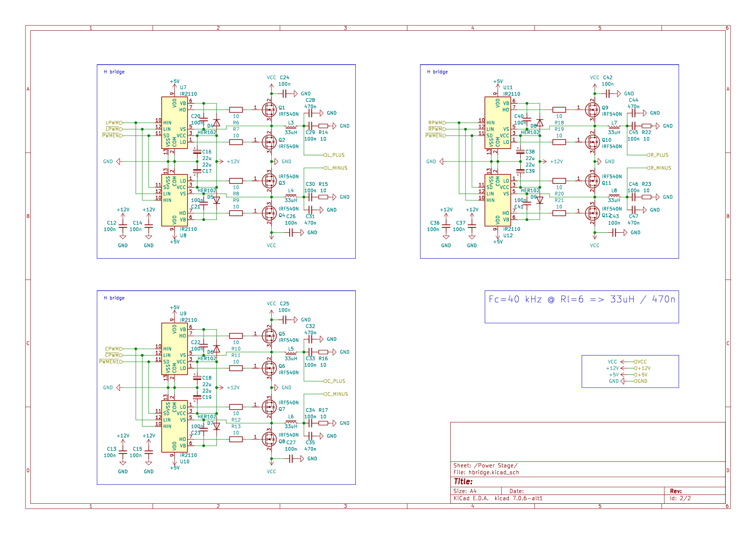Click 'File: hbridge.kicad_sch' text
The height and width of the screenshot is (534, 756).
(x=486, y=472)
